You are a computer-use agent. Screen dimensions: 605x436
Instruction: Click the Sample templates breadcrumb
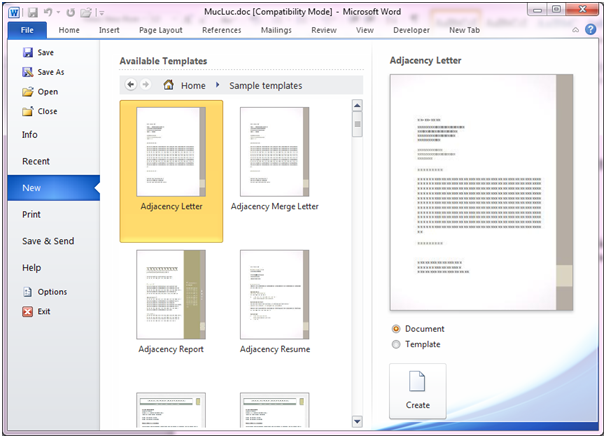pos(265,86)
